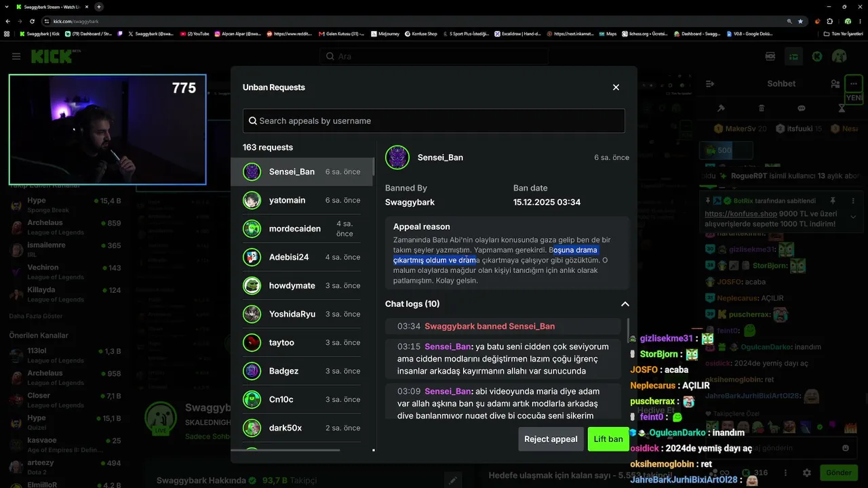Click the speech bubble icon in chat toolbar
The width and height of the screenshot is (868, 488).
point(802,108)
